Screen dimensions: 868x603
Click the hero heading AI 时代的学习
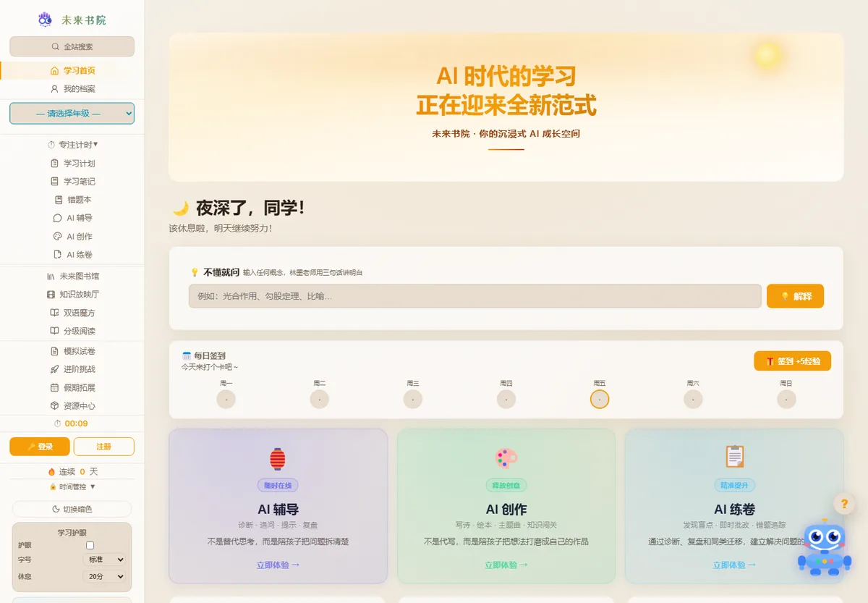pyautogui.click(x=506, y=76)
